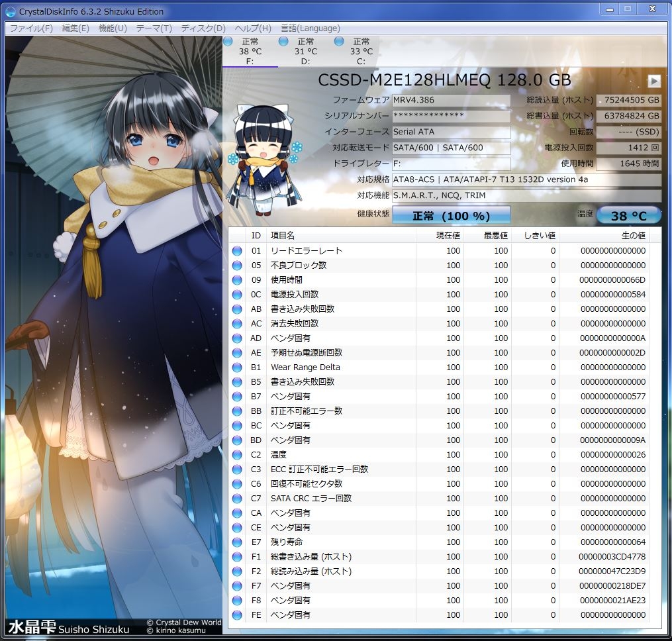672x641 pixels.
Task: Click the power-on hours 1645 時間 field
Action: (629, 164)
